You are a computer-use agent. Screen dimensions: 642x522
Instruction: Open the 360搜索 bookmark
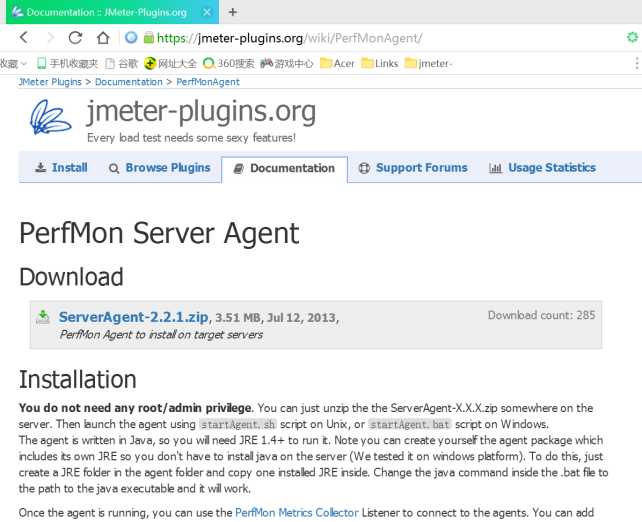pos(228,63)
